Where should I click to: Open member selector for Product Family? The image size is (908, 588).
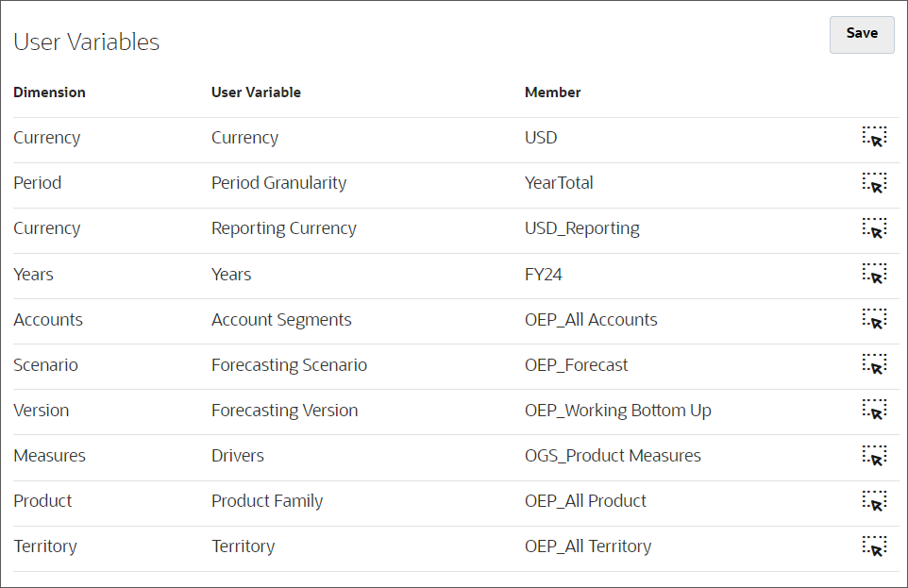[x=876, y=501]
